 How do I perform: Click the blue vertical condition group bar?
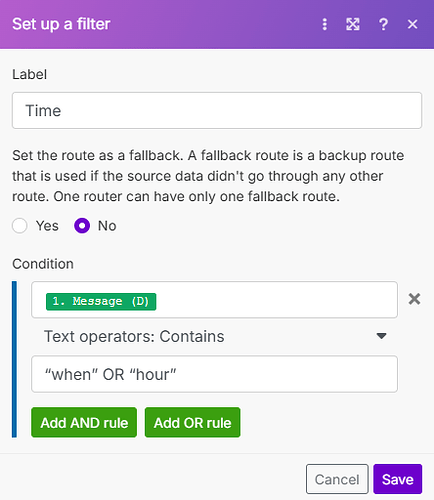click(x=14, y=359)
